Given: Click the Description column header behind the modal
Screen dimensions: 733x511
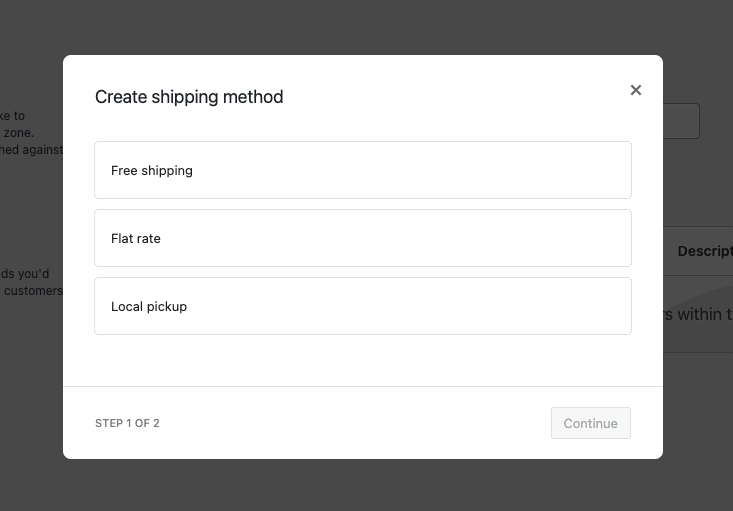Looking at the screenshot, I should (704, 251).
